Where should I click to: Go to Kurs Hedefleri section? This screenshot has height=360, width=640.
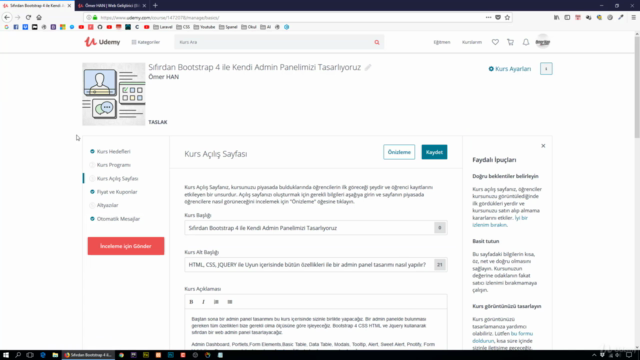pyautogui.click(x=113, y=151)
